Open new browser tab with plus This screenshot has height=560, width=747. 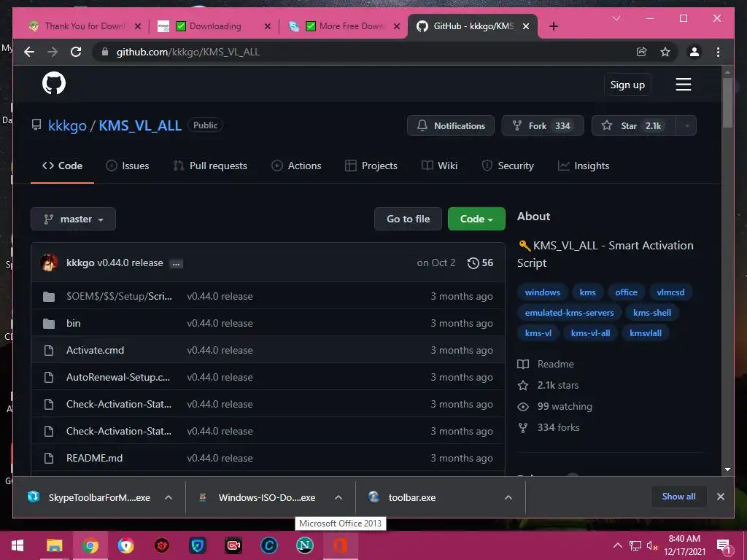pyautogui.click(x=553, y=26)
